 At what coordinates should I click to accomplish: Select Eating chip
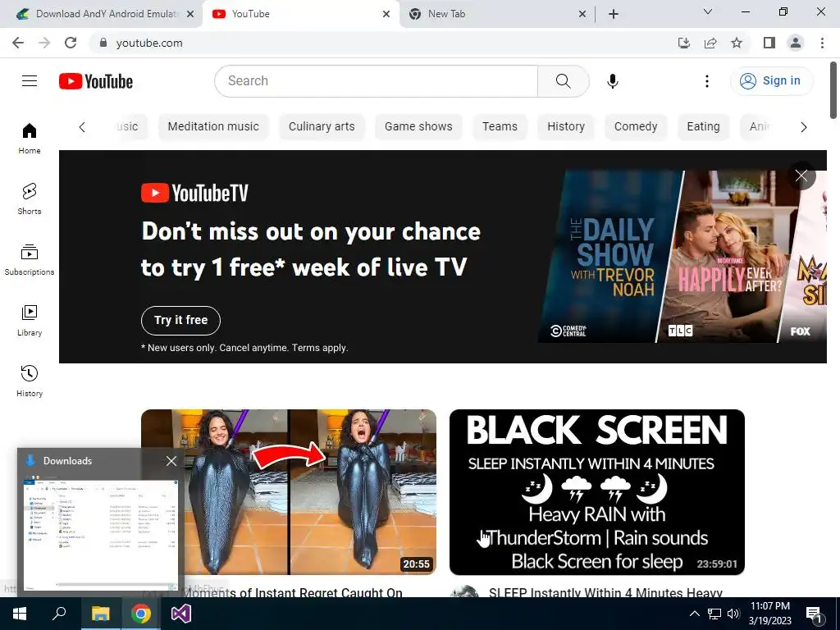pyautogui.click(x=703, y=126)
